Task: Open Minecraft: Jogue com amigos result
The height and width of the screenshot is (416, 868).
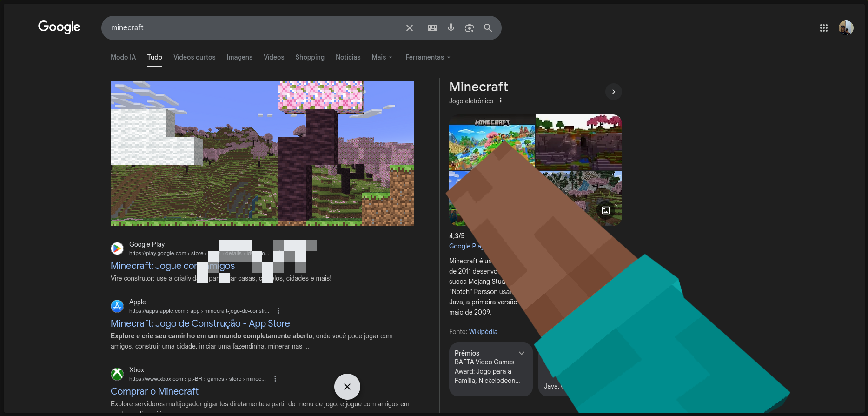Action: coord(172,266)
